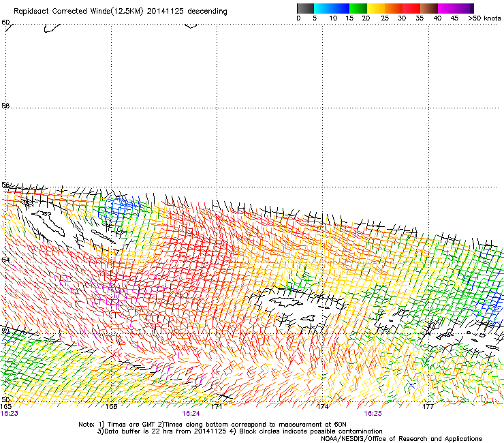Click the latitude label '54'
This screenshot has height=443, width=504.
click(5, 260)
